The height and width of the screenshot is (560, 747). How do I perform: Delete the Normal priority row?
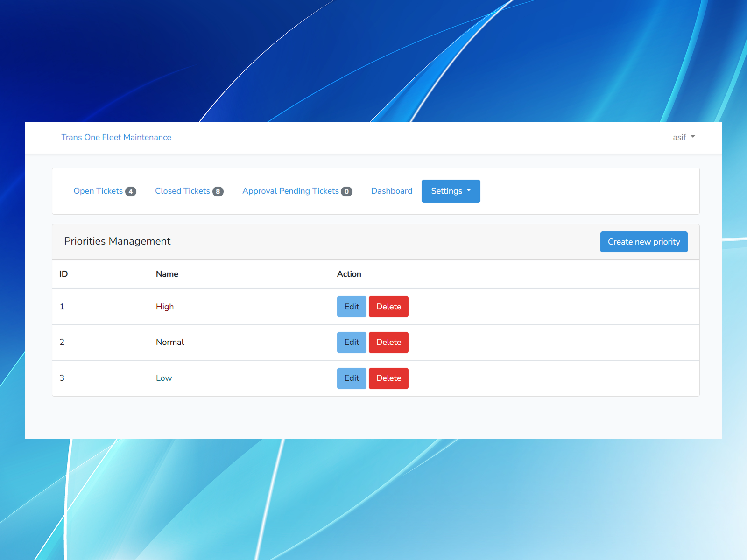pos(388,343)
